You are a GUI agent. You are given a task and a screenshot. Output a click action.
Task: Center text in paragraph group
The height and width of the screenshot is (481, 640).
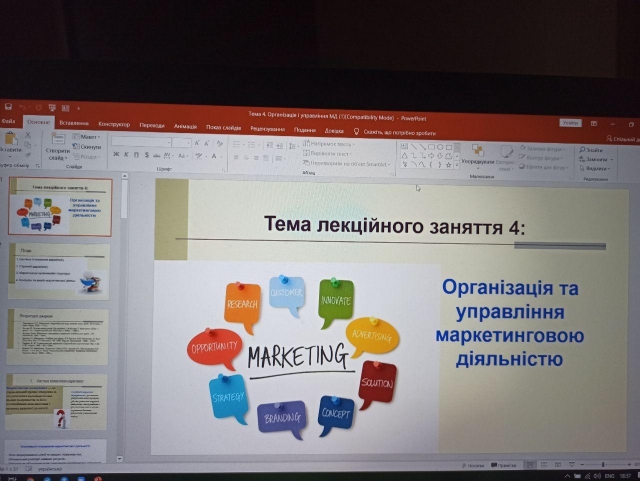tap(246, 157)
